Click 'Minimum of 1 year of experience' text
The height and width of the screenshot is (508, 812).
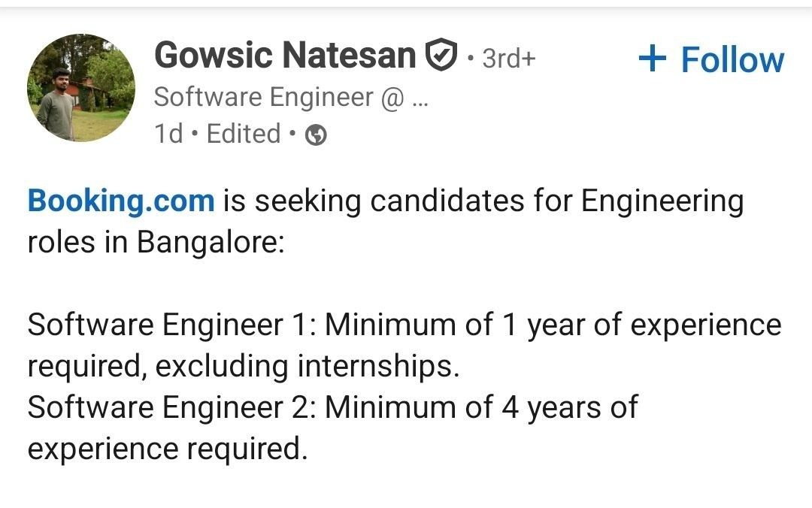point(553,325)
